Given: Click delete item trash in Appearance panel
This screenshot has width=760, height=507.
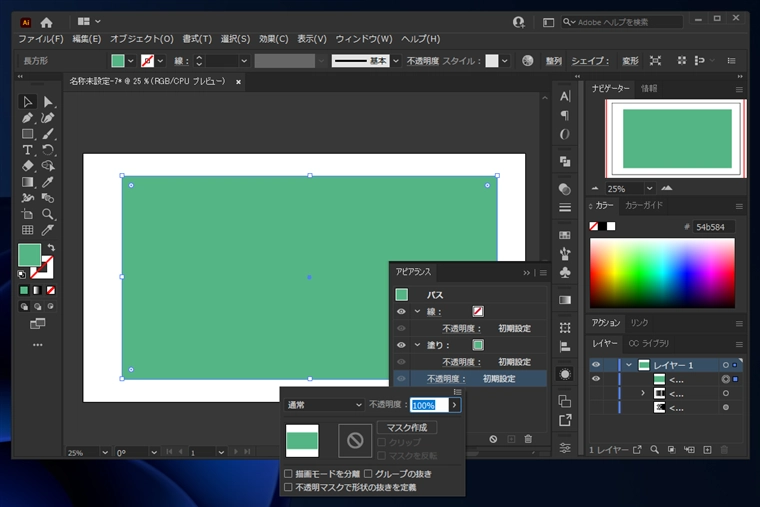Looking at the screenshot, I should tap(528, 439).
